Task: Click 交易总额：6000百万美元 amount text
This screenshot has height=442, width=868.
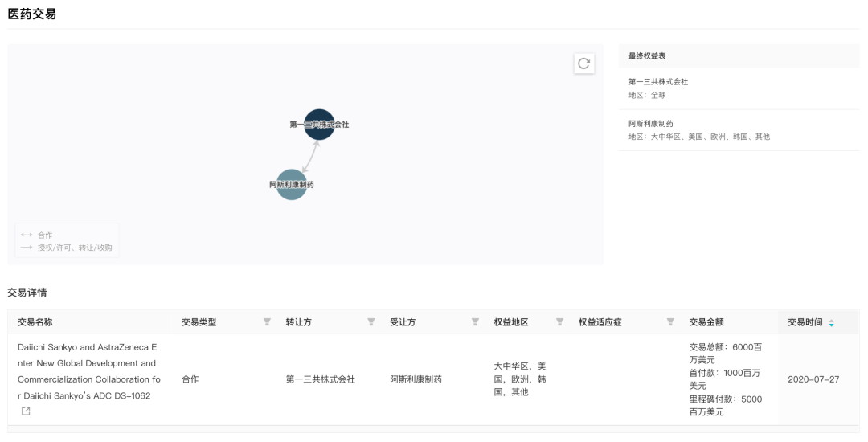Action: (x=725, y=354)
